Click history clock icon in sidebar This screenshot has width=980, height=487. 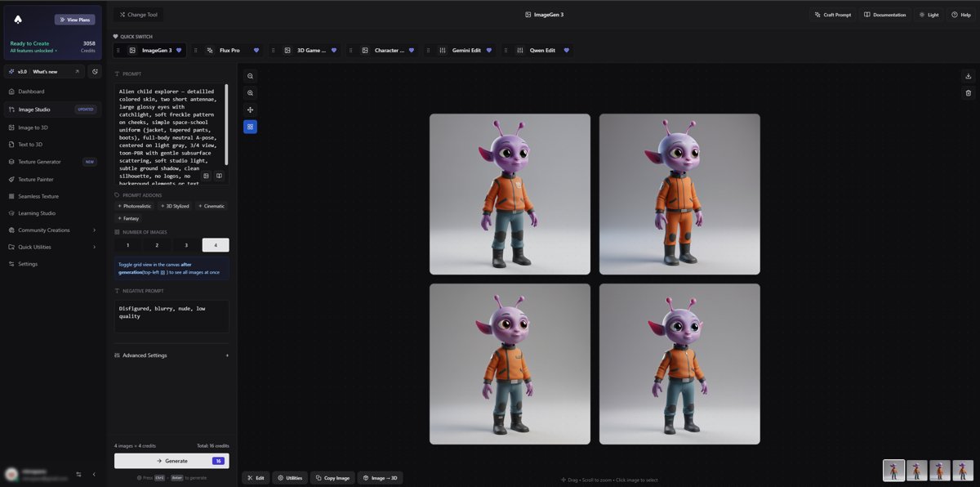95,72
